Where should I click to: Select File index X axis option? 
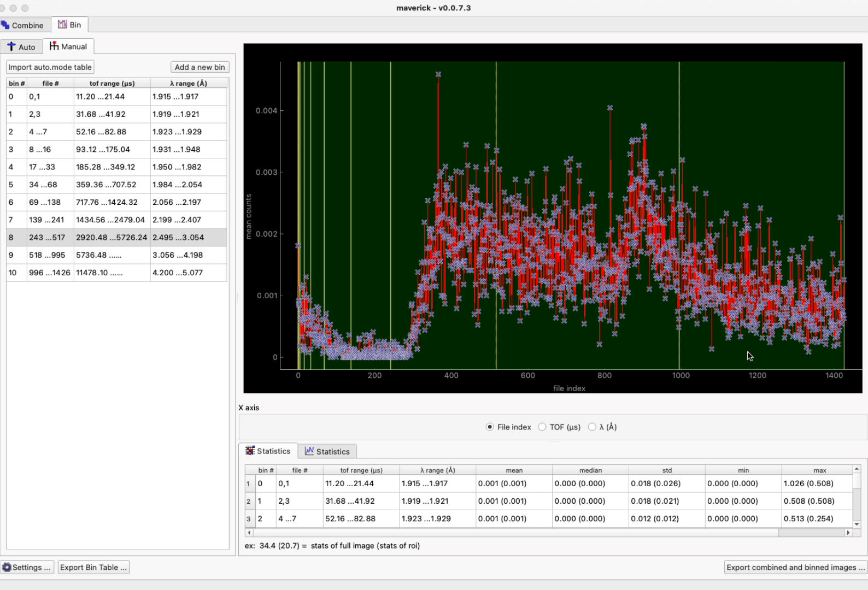(x=490, y=427)
